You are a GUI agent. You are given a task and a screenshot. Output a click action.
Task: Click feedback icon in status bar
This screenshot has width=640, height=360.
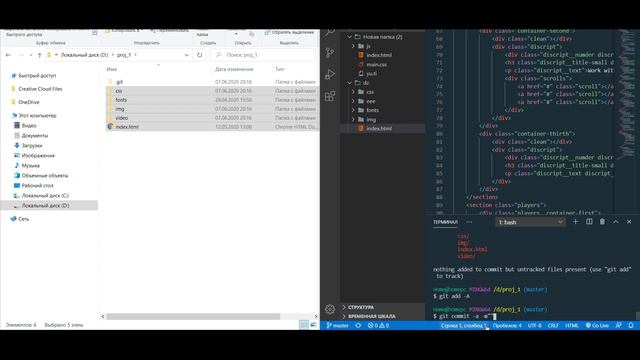click(x=619, y=325)
